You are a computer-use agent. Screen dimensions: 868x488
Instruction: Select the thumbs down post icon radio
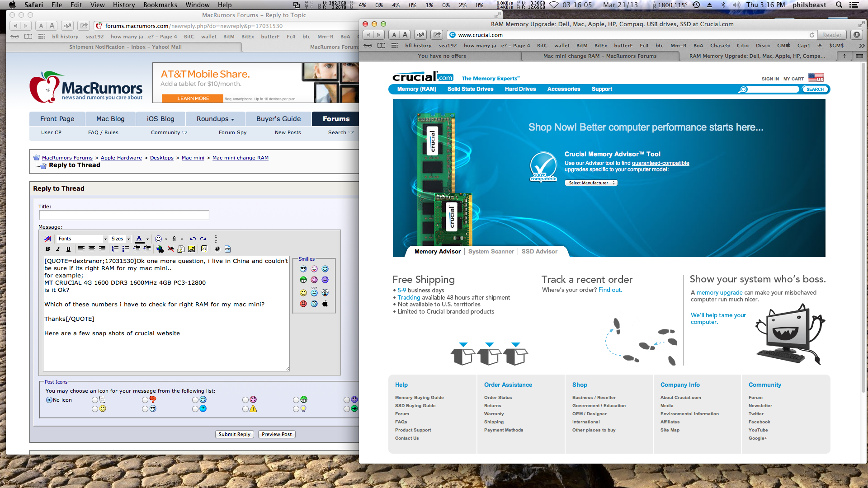[x=145, y=400]
